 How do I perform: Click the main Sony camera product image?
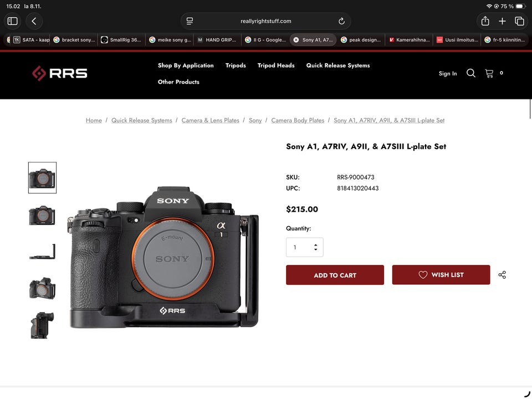(163, 257)
